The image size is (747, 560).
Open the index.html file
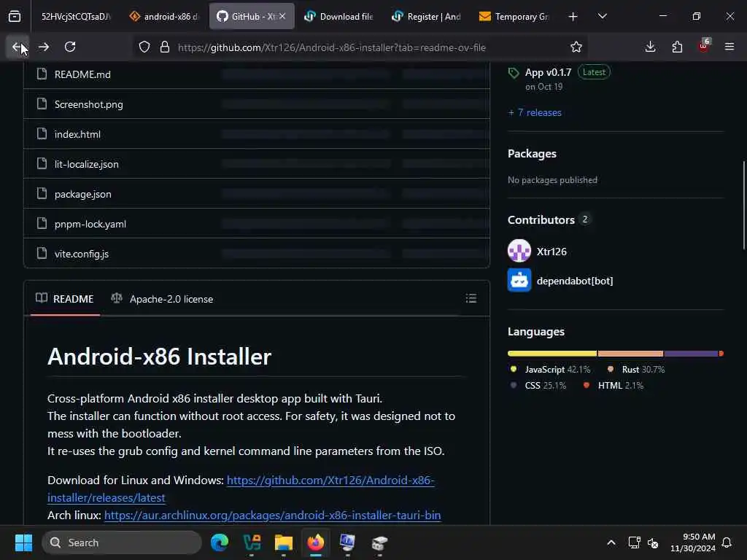77,134
